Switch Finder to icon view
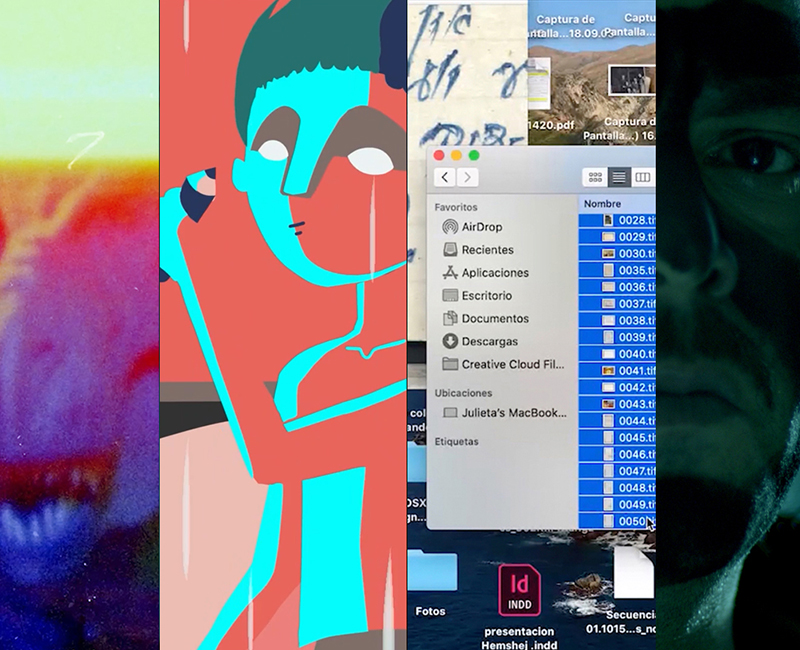The width and height of the screenshot is (800, 650). coord(595,177)
